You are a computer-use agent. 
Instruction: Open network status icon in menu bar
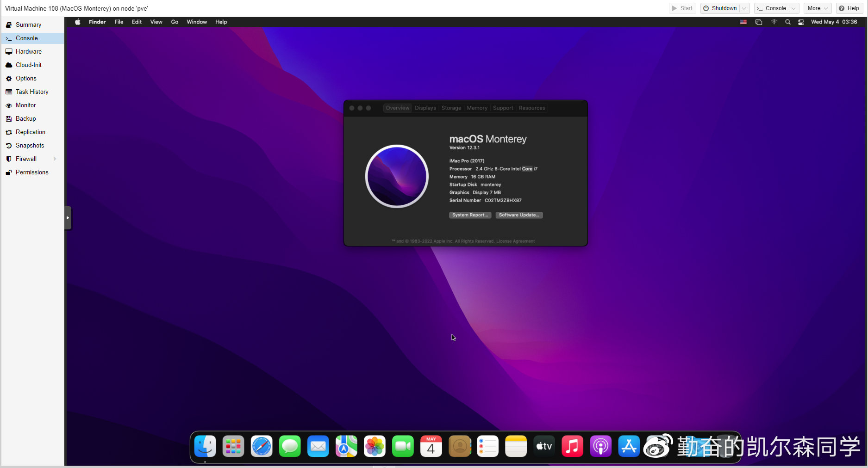coord(774,22)
